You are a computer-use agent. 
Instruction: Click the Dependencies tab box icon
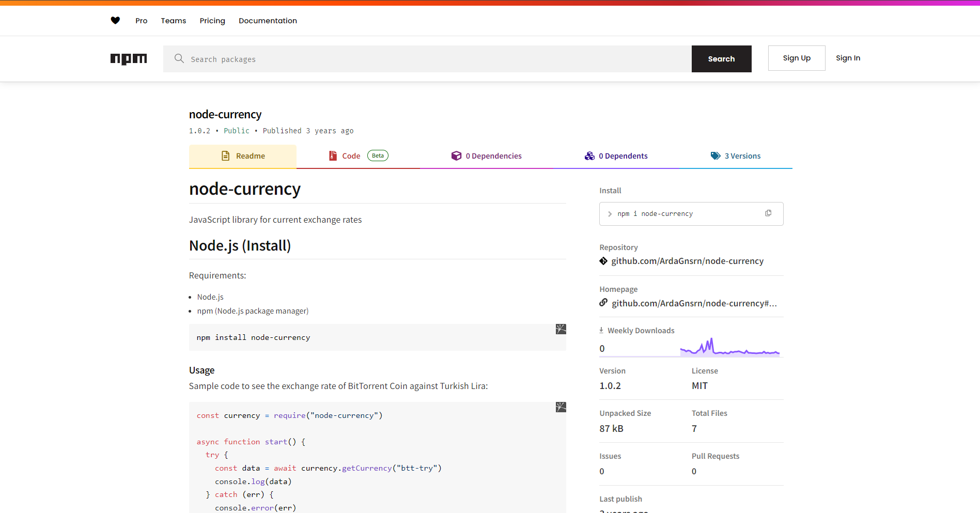pyautogui.click(x=456, y=156)
